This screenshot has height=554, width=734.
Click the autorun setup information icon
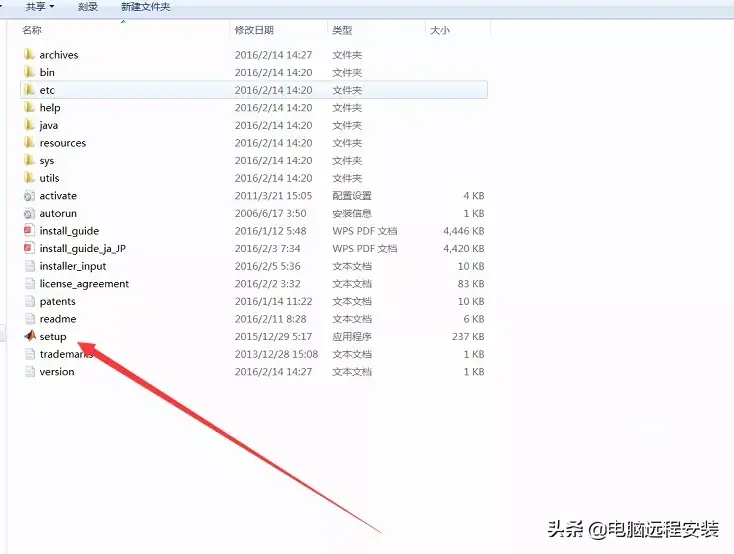point(29,214)
